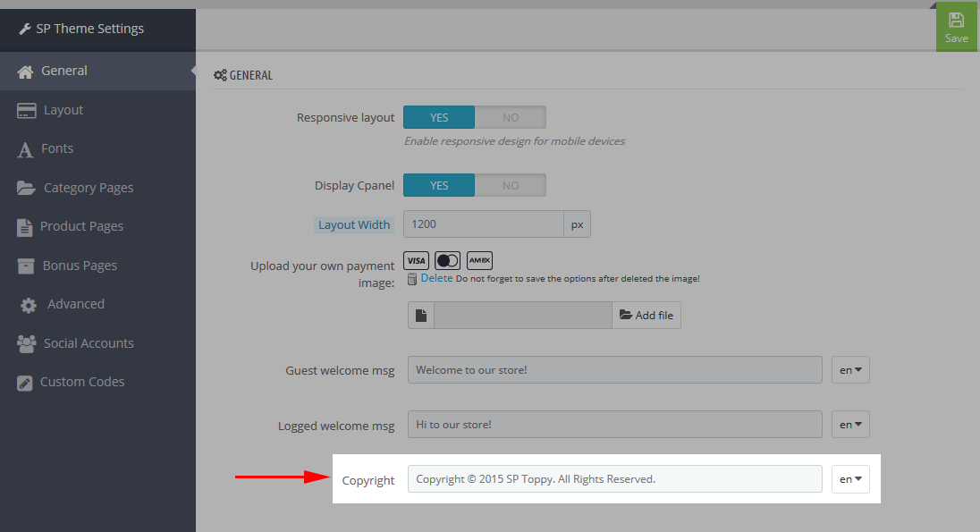
Task: Click the Save floppy disk icon
Action: (956, 20)
